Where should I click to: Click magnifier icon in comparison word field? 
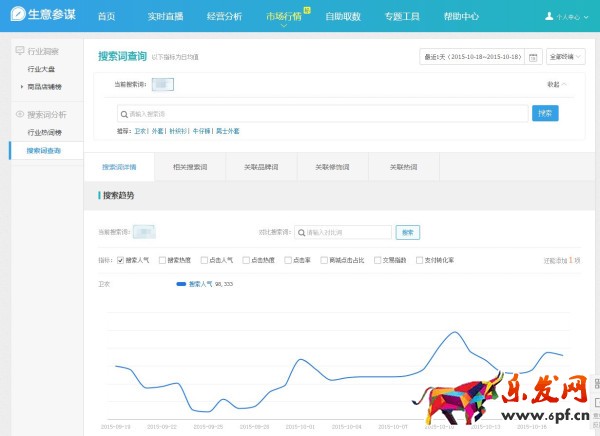pyautogui.click(x=300, y=232)
